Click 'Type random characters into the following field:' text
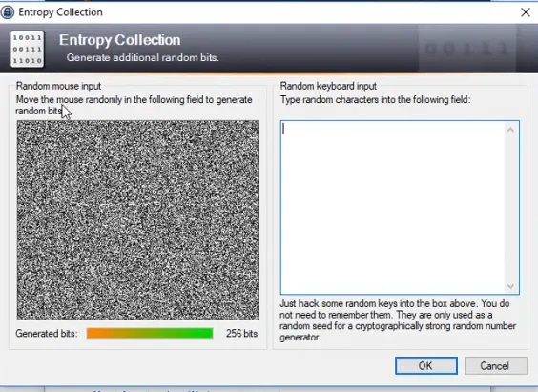This screenshot has height=392, width=538. pyautogui.click(x=376, y=100)
